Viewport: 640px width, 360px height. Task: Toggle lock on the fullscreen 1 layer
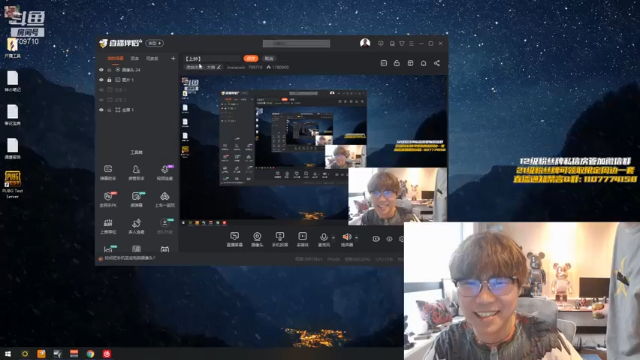point(109,110)
